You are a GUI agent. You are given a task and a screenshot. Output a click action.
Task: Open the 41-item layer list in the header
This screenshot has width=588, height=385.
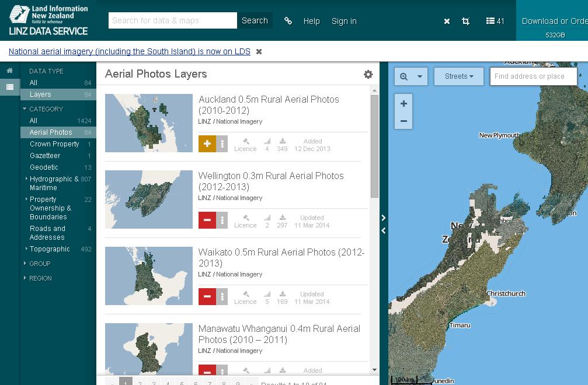point(495,21)
